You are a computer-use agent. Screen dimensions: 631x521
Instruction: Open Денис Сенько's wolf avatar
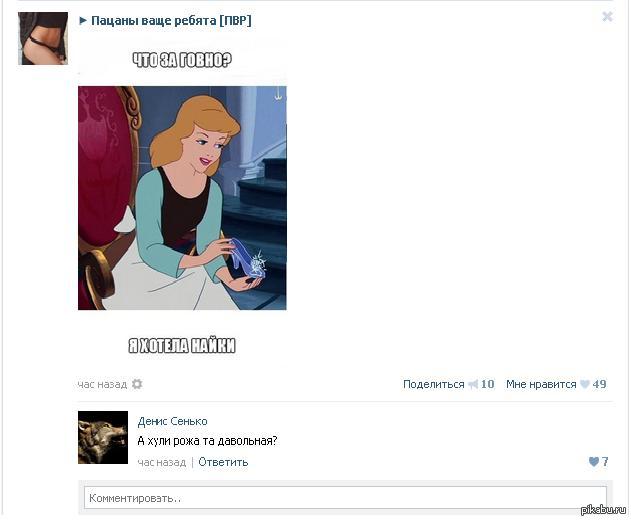[103, 437]
